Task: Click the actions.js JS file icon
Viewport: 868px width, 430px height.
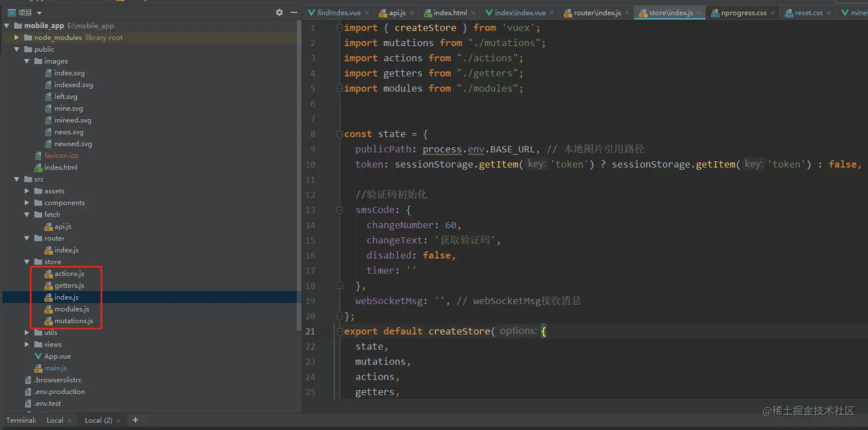Action: click(48, 274)
